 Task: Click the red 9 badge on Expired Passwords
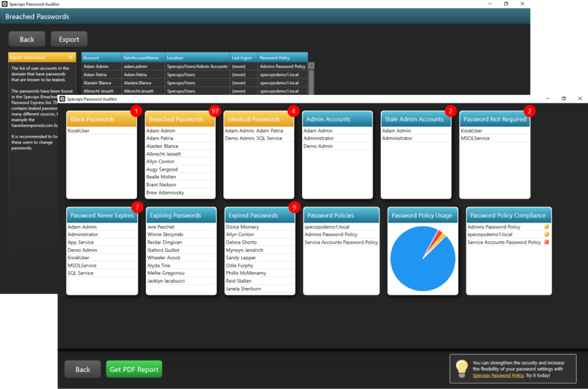point(295,207)
